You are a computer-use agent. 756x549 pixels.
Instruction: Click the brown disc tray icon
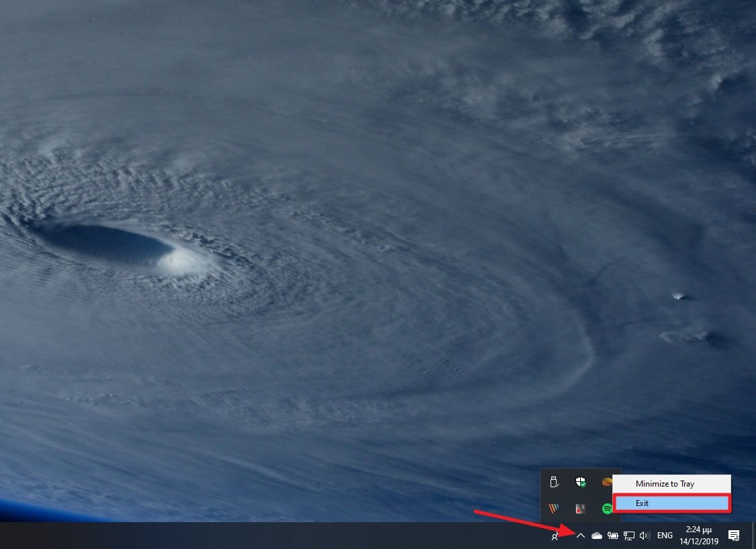click(x=607, y=482)
